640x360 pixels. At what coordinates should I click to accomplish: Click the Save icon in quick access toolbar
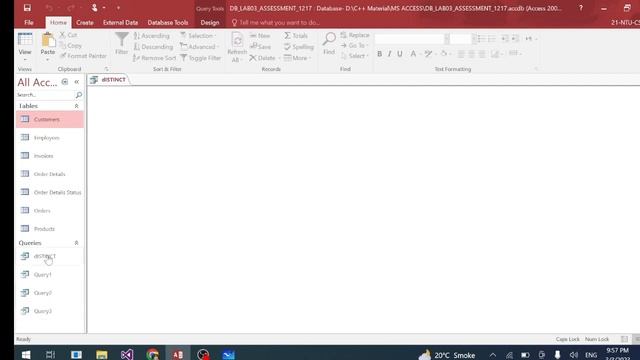[27, 8]
